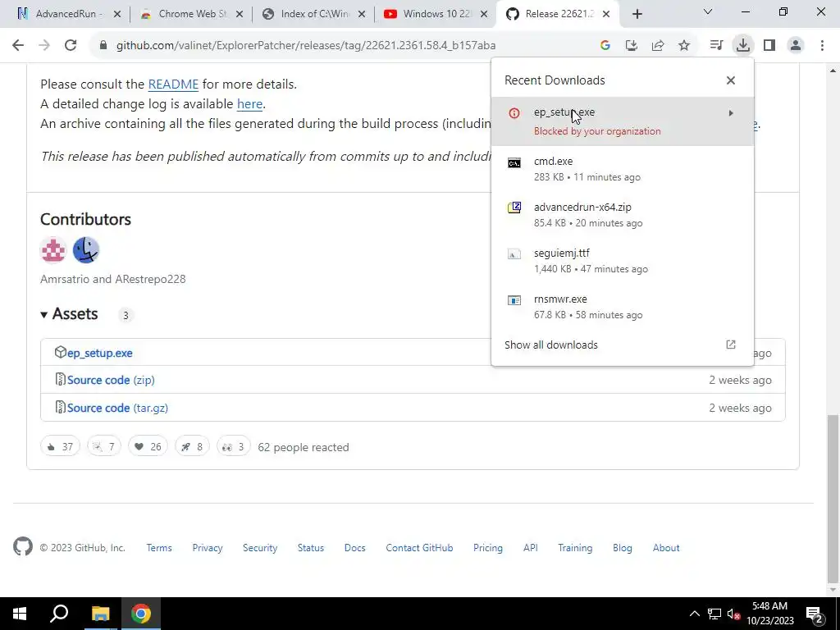Download Source code (zip)
The height and width of the screenshot is (630, 840).
pyautogui.click(x=111, y=380)
